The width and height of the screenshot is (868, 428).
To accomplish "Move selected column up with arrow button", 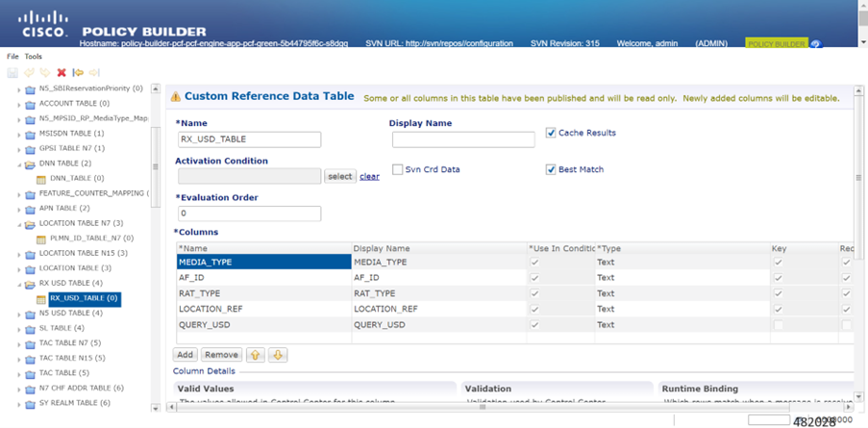I will point(255,355).
